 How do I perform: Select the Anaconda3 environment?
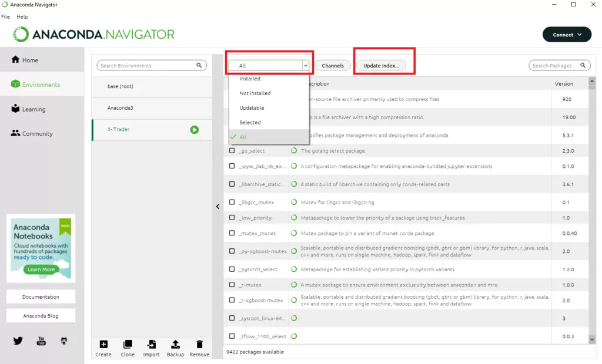(x=152, y=108)
